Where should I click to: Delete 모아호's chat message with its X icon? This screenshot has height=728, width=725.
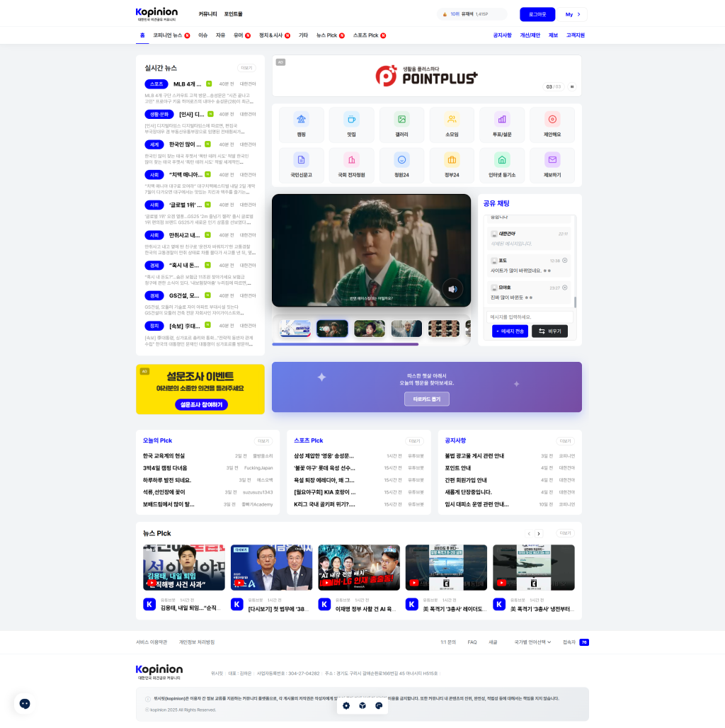pyautogui.click(x=565, y=288)
